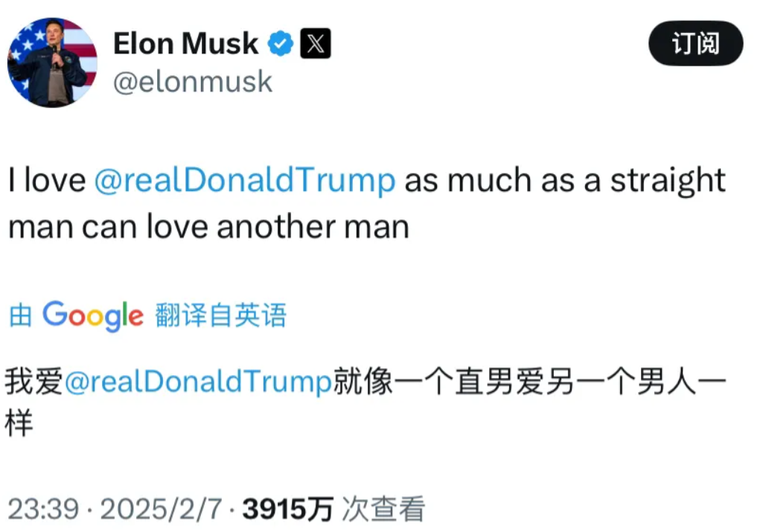This screenshot has width=763, height=532.
Task: Open Elon Musk's profile avatar photo
Action: 52,63
